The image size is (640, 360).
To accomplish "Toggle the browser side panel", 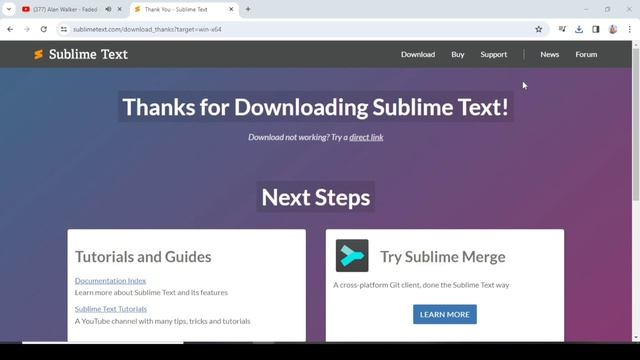I will (x=596, y=29).
